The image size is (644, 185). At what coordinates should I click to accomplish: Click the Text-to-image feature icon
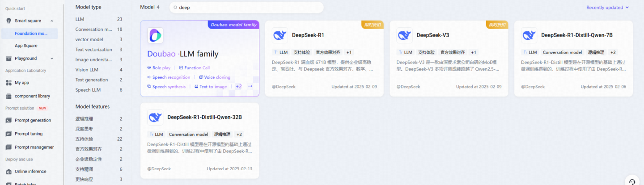tap(196, 87)
